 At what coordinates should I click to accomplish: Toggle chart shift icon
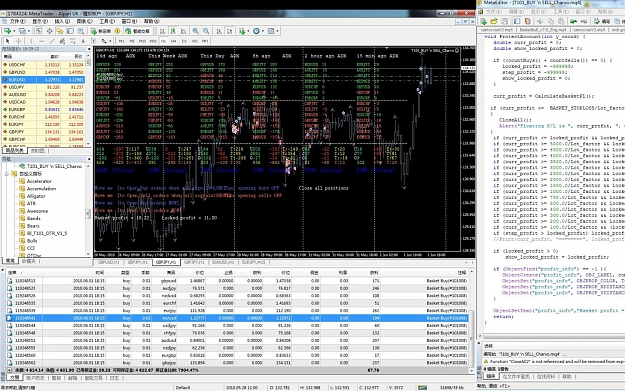(x=230, y=31)
